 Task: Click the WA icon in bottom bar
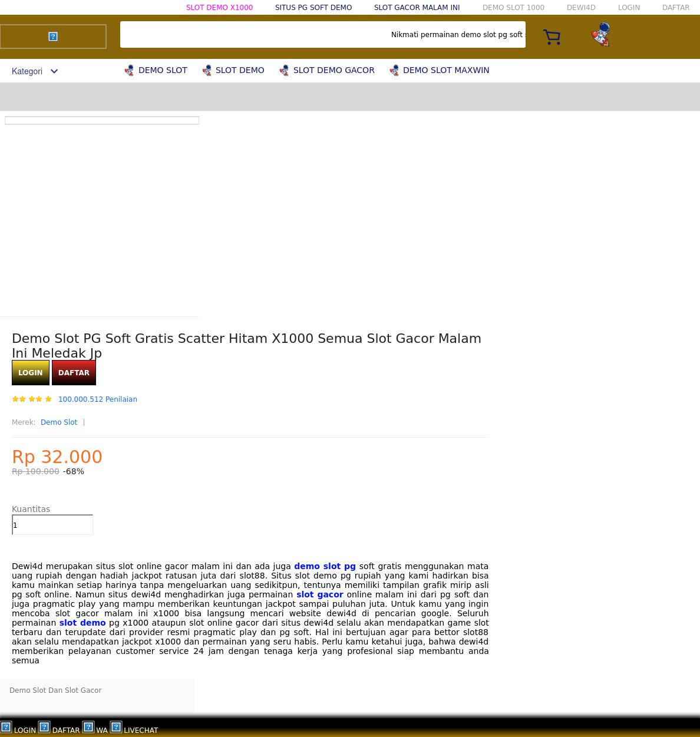[88, 727]
